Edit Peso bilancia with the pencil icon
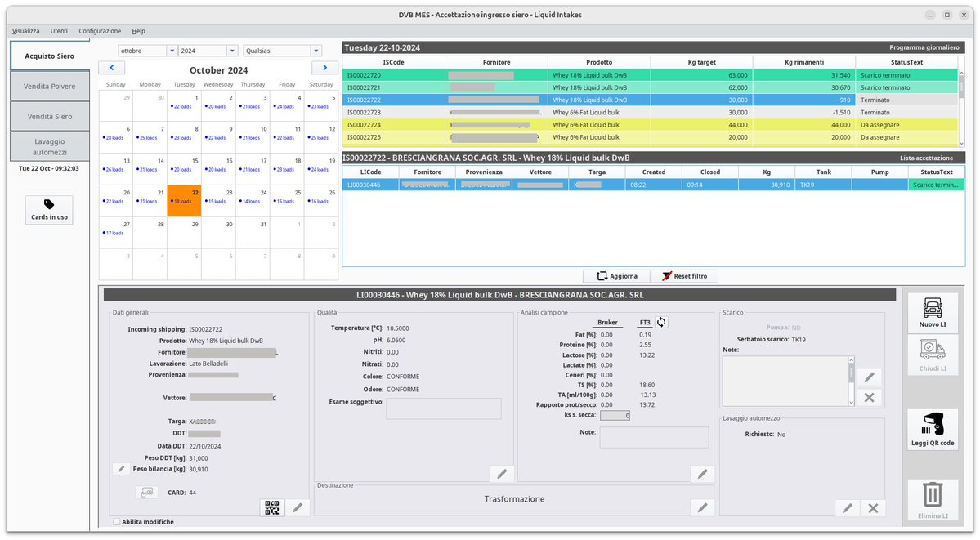Image resolution: width=980 pixels, height=540 pixels. tap(121, 469)
